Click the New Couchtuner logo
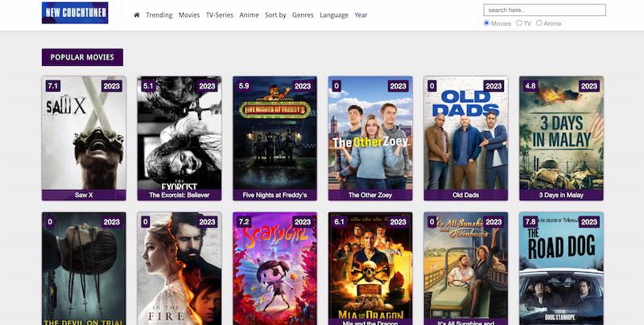Image resolution: width=644 pixels, height=325 pixels. (75, 13)
